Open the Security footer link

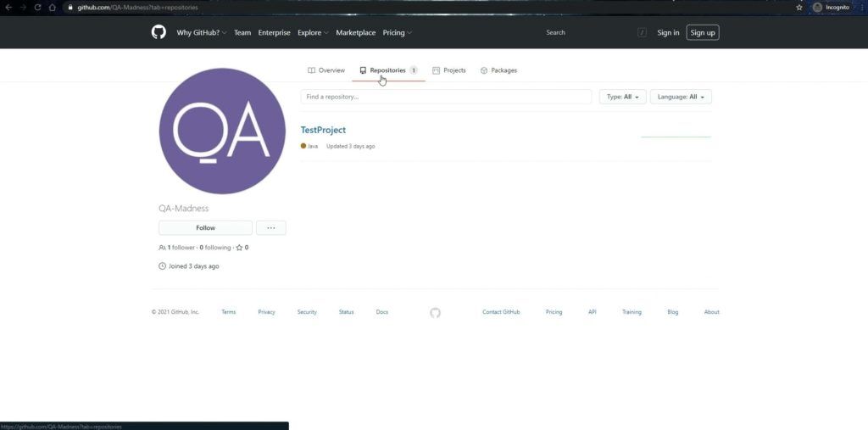tap(307, 312)
